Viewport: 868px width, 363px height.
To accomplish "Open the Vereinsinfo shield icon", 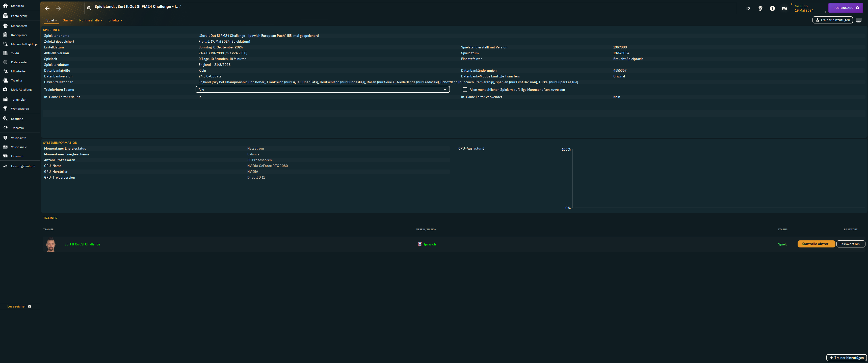I will click(5, 138).
